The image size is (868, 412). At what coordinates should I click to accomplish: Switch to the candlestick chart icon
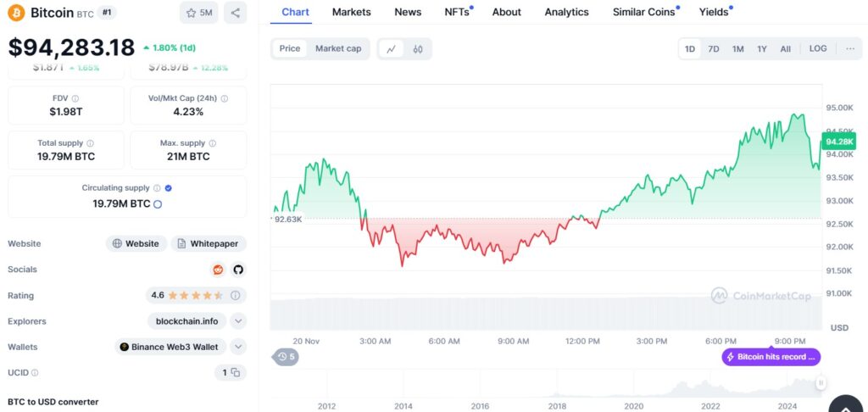coord(418,49)
